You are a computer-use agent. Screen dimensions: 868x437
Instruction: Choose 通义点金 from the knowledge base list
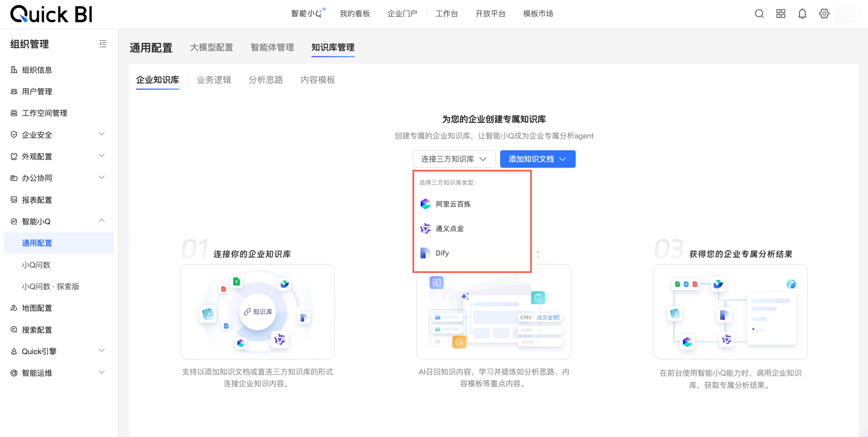point(472,229)
